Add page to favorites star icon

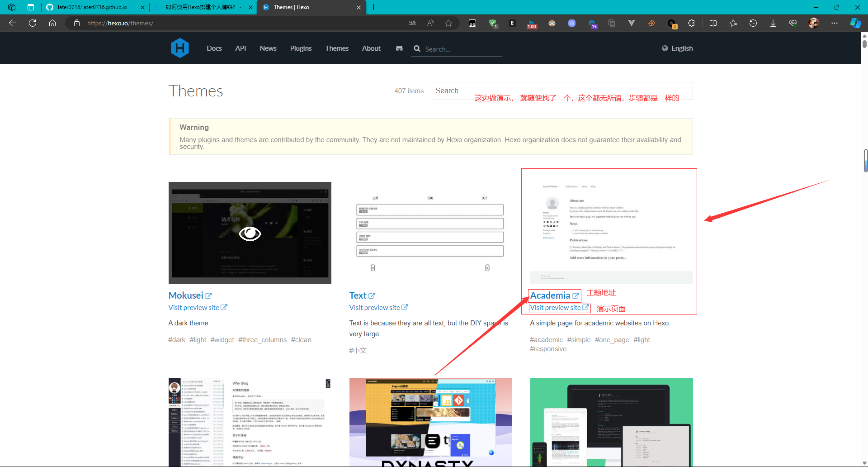pos(448,23)
